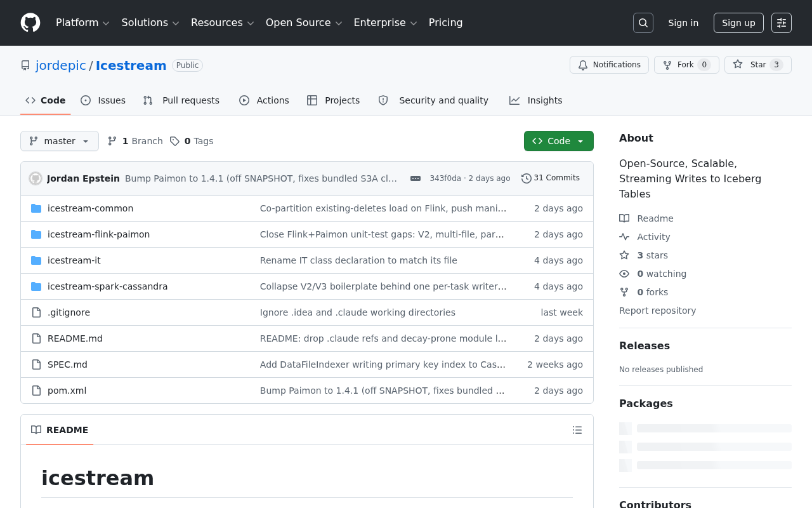Click the icestream-it folder icon
The width and height of the screenshot is (812, 508).
pos(36,260)
